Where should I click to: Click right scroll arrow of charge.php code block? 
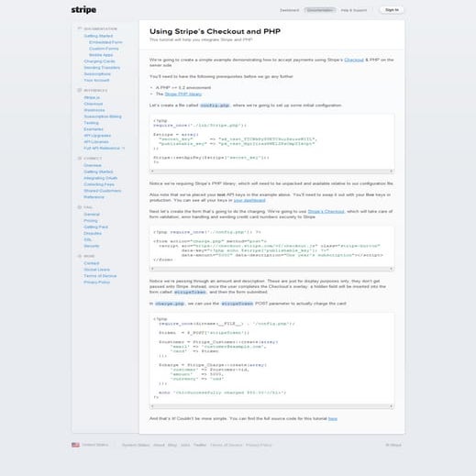pyautogui.click(x=391, y=406)
